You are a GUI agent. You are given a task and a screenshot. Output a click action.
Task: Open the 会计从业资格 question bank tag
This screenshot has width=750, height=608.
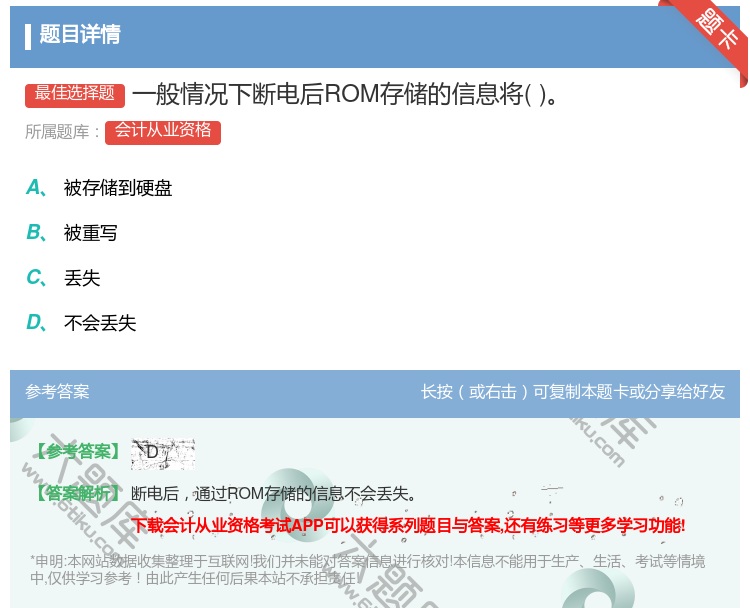coord(163,132)
